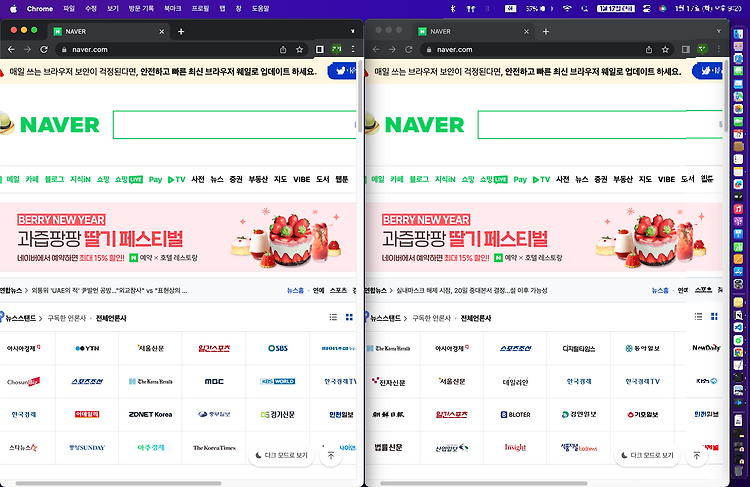750x487 pixels.
Task: Click the Naver search box in left window
Action: click(234, 125)
